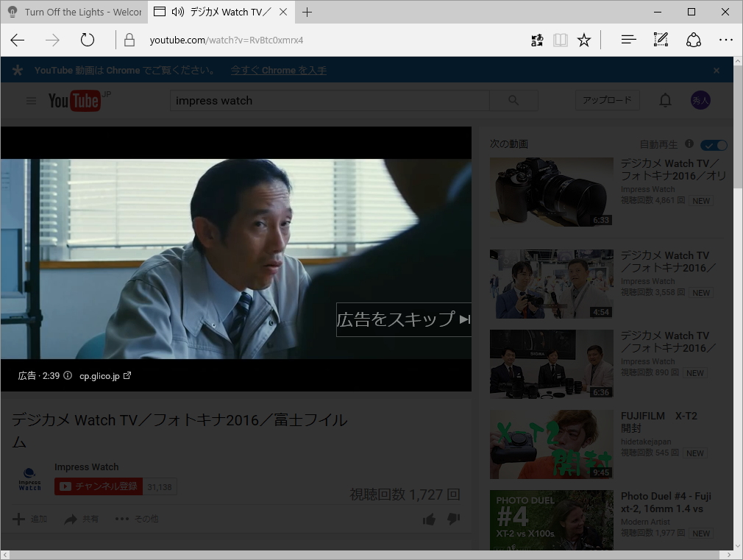Start a Web Note using the pen icon
The width and height of the screenshot is (743, 560).
661,40
